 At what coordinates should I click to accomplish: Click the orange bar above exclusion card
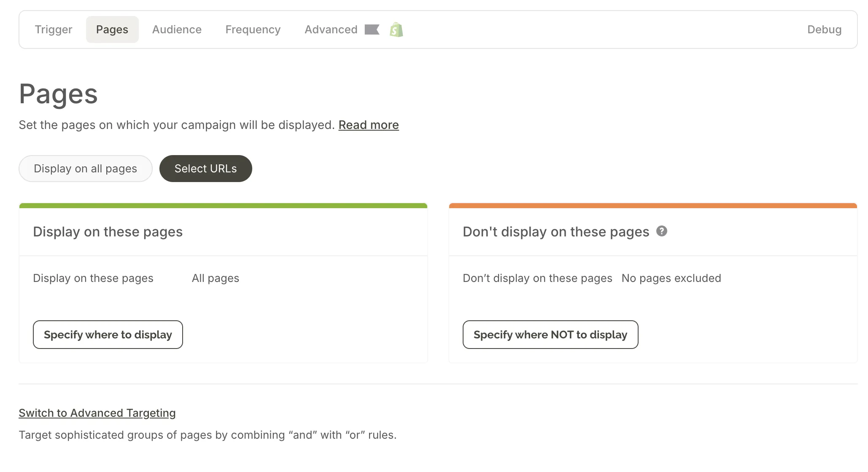point(652,206)
